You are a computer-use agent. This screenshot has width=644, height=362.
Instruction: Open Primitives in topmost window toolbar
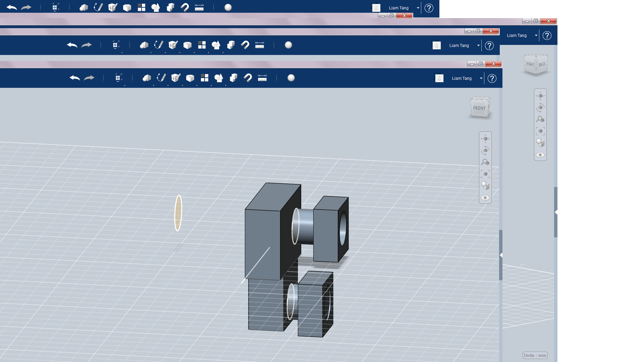point(84,7)
